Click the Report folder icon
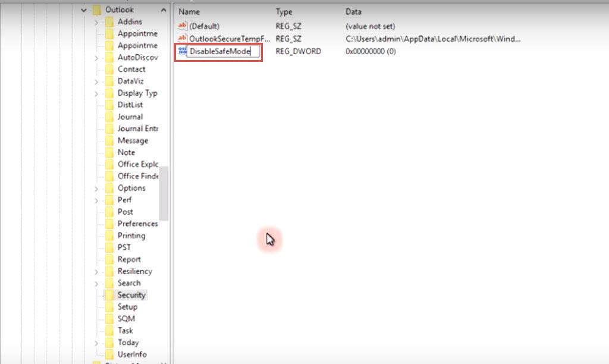 pyautogui.click(x=109, y=259)
